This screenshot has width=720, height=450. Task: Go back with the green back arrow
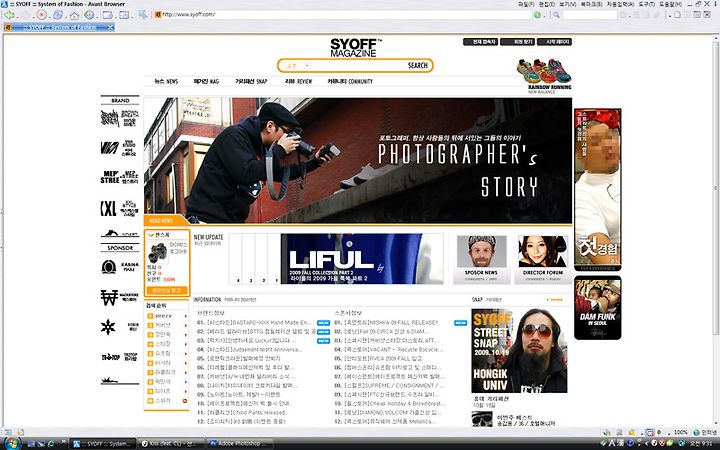point(8,15)
